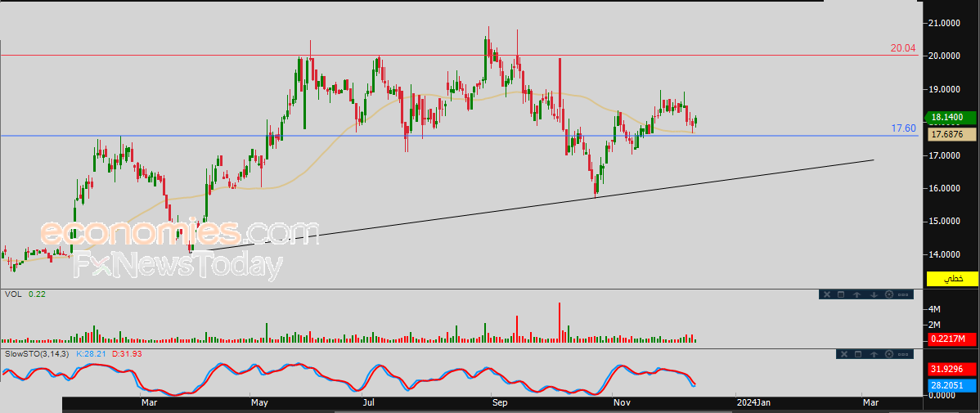Click the Nov date axis label
980x413 pixels.
tap(621, 402)
